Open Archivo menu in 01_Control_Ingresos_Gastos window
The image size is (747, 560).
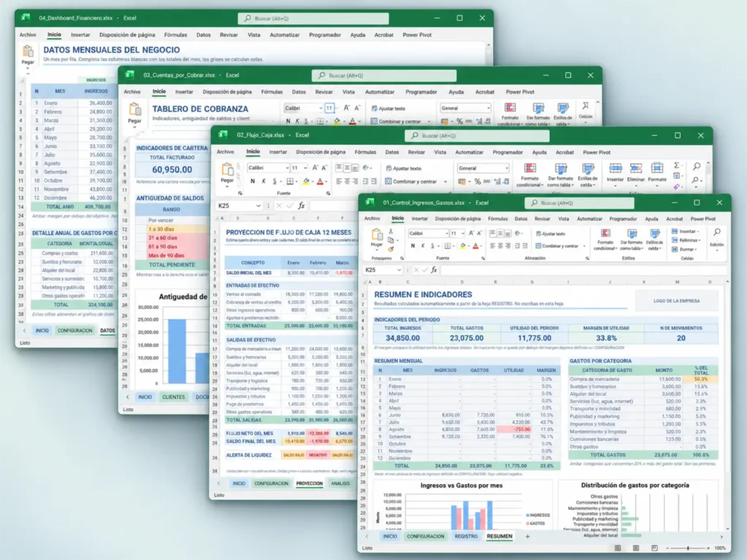tap(372, 219)
